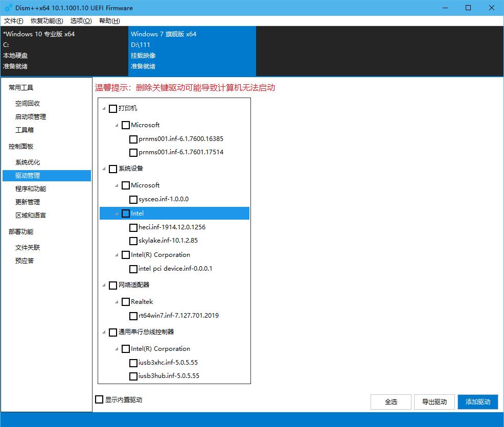Image resolution: width=504 pixels, height=427 pixels.
Task: Select the sysceo.inf-1.0.0.0 driver checkbox
Action: pos(133,199)
